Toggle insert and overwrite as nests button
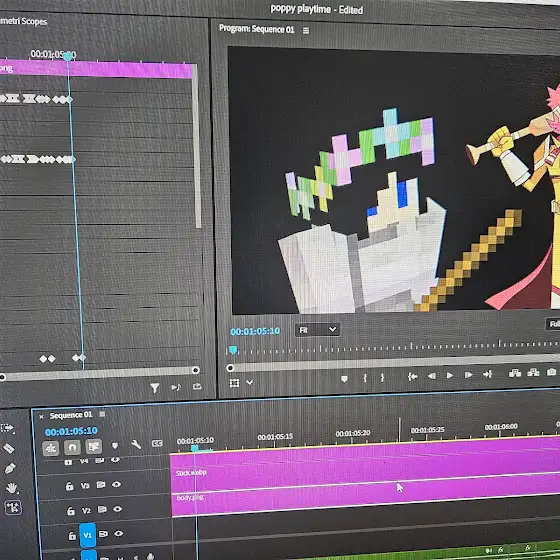Screen dimensions: 560x560 50,448
